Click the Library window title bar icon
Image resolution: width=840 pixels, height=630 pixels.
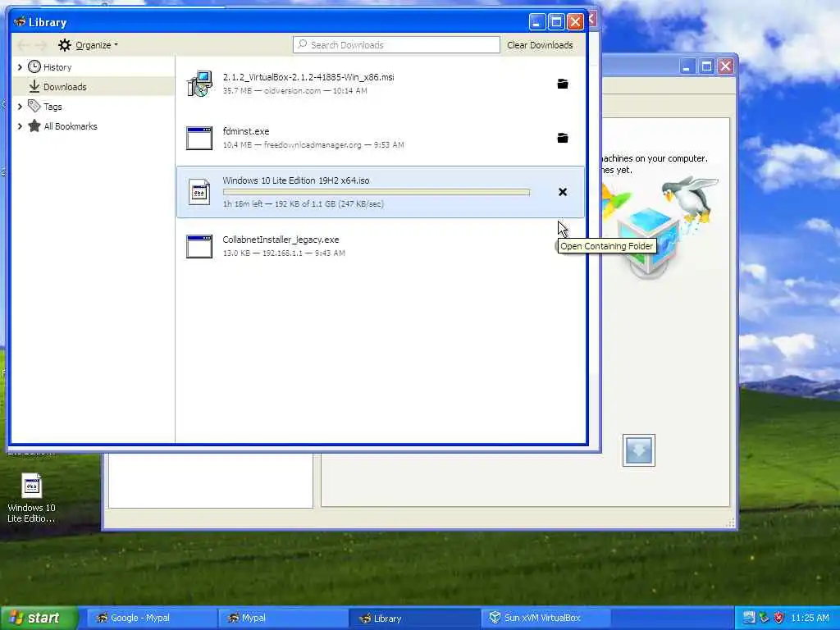[20, 22]
